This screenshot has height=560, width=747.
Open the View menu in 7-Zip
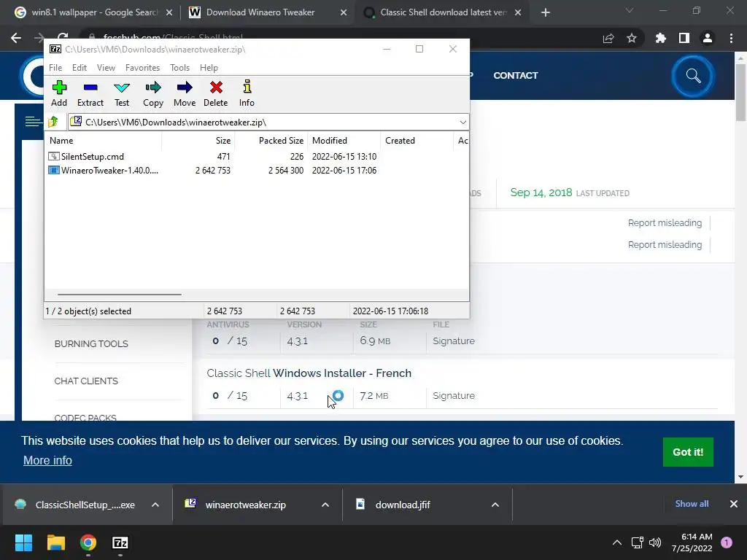106,68
